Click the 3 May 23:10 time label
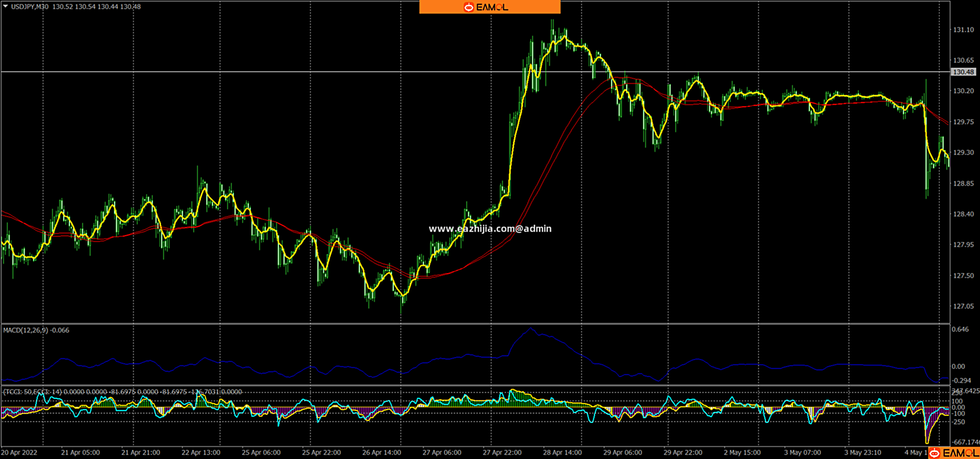 (863, 452)
